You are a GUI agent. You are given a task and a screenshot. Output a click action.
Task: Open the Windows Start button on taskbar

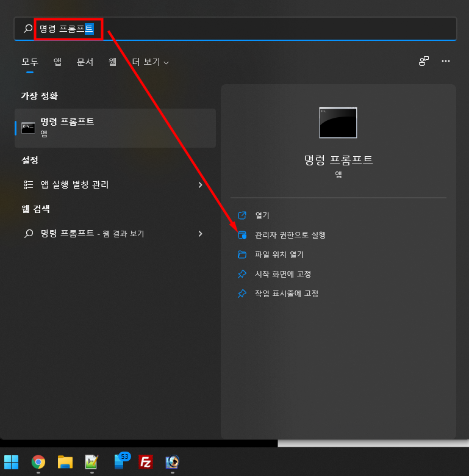point(11,462)
